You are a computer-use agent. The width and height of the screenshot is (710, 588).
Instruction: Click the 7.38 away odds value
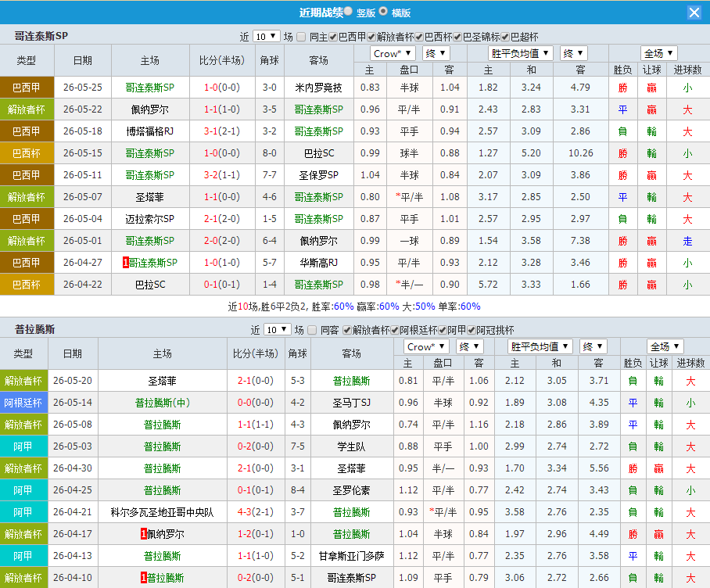(x=580, y=241)
